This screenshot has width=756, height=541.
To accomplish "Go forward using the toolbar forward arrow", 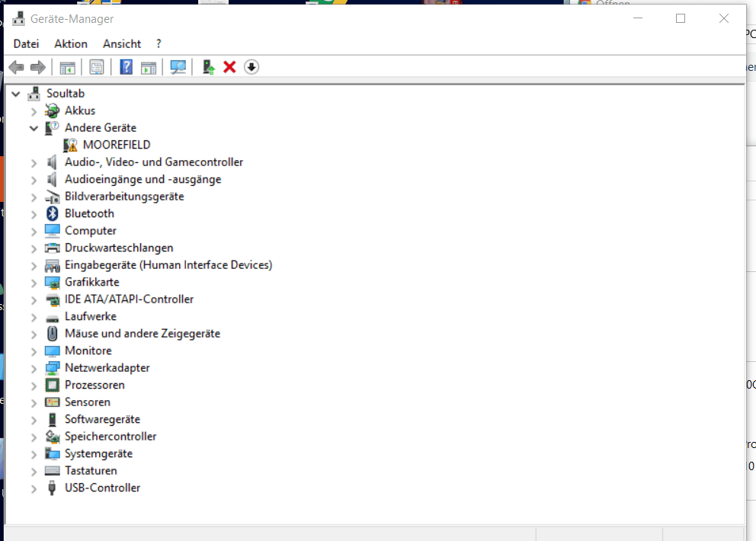I will 38,67.
